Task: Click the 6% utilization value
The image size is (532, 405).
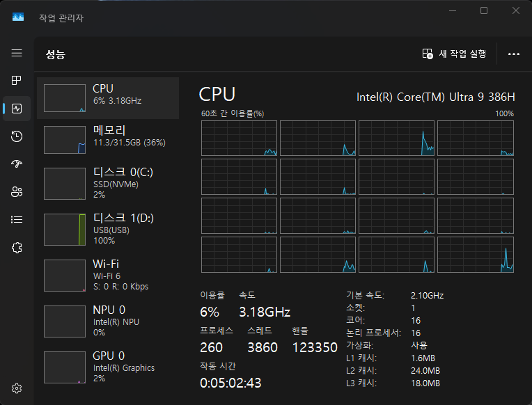Action: [210, 312]
